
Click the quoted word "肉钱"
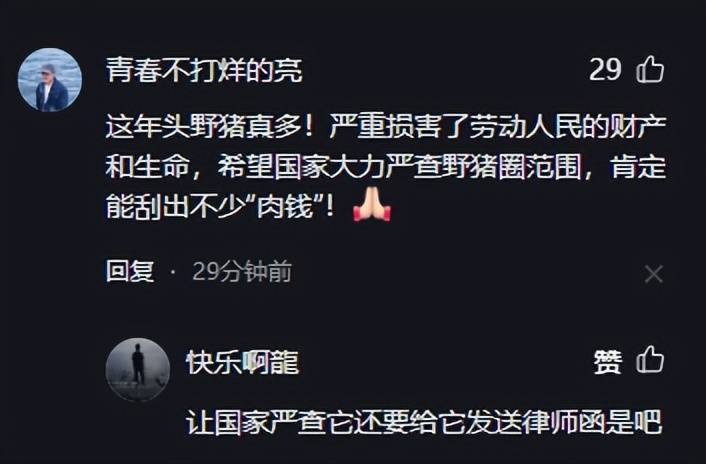click(x=285, y=207)
